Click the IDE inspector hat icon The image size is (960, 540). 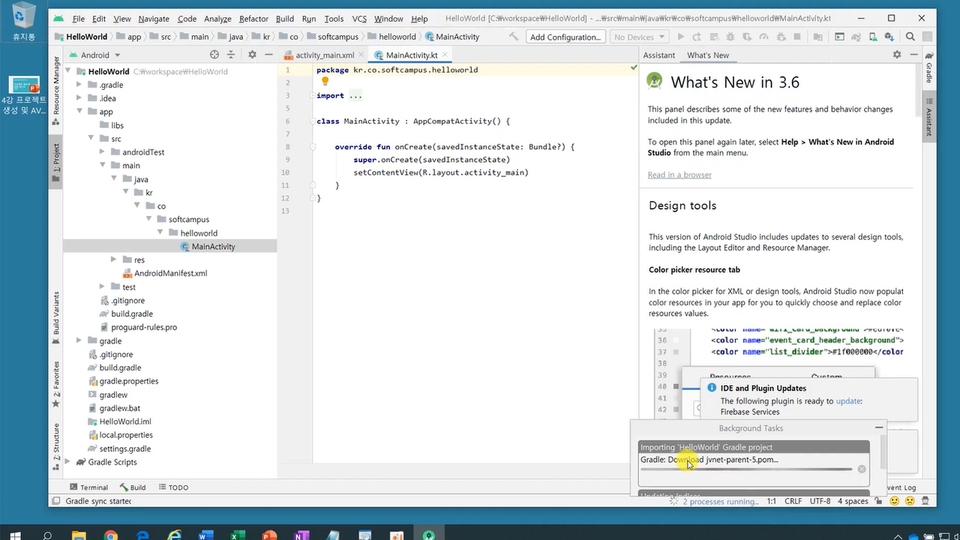tap(925, 501)
